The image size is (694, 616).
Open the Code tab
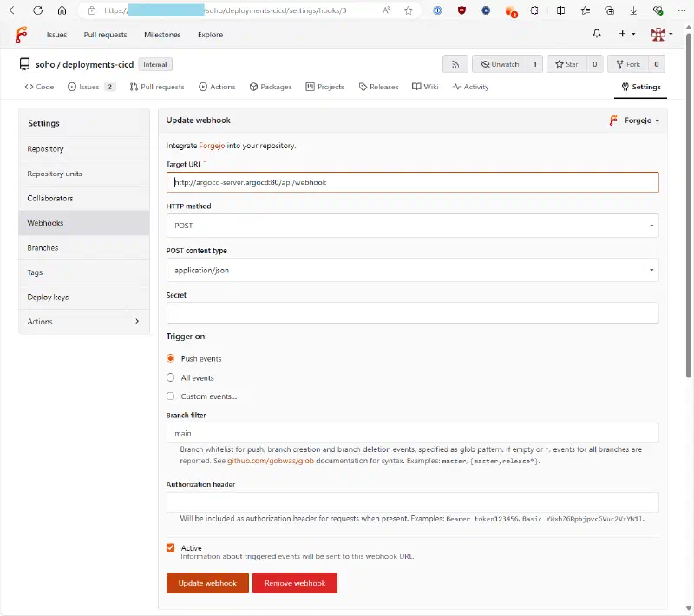click(x=39, y=87)
